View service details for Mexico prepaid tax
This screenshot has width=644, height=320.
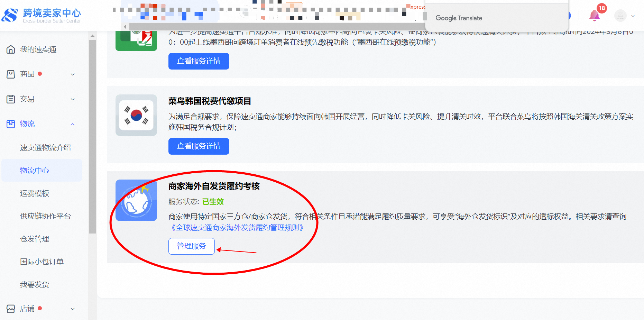click(x=199, y=61)
